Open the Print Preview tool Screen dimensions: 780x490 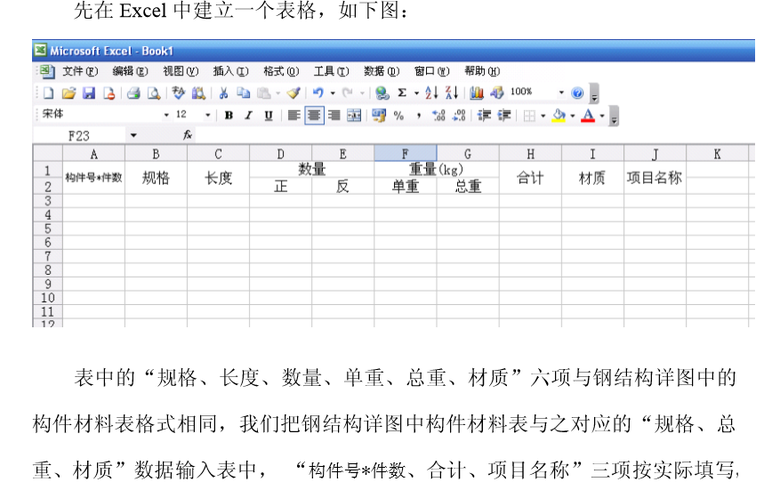pyautogui.click(x=154, y=93)
